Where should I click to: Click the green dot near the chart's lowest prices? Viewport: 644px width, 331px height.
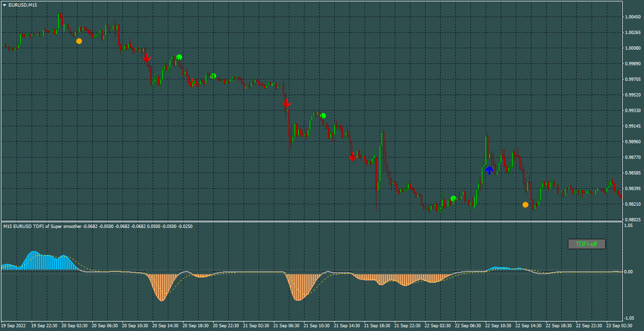coord(453,199)
